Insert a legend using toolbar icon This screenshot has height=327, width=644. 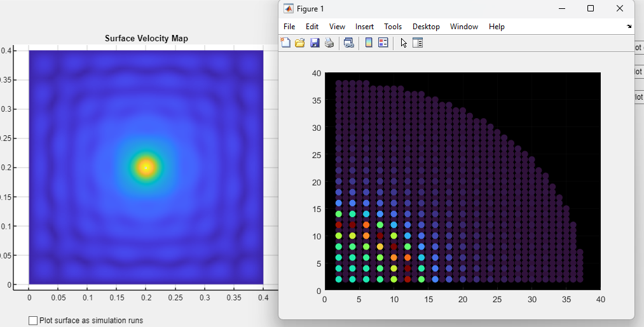(x=383, y=43)
